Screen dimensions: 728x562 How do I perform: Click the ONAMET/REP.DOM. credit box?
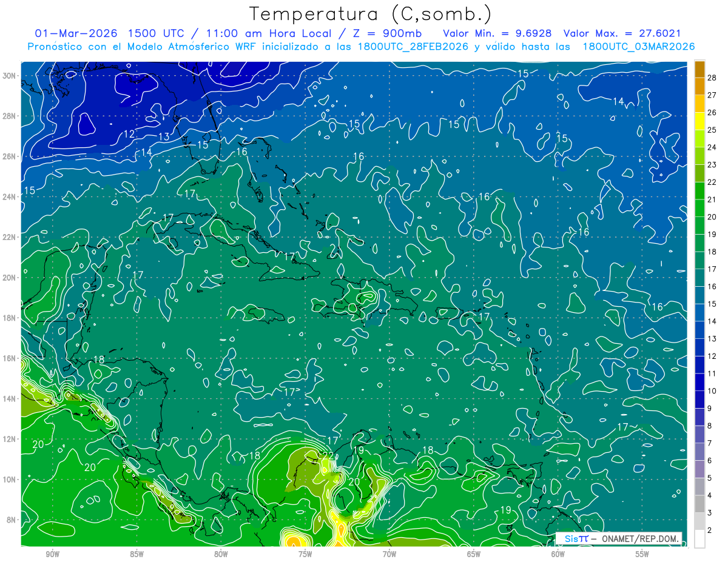click(x=618, y=539)
